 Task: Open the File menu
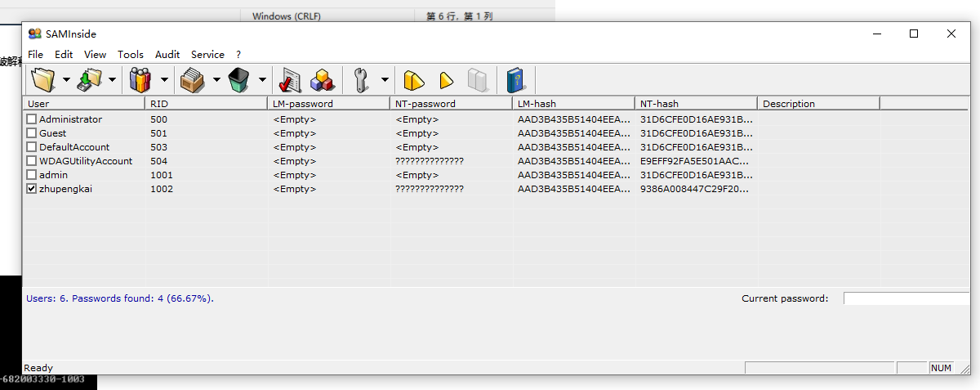[36, 55]
